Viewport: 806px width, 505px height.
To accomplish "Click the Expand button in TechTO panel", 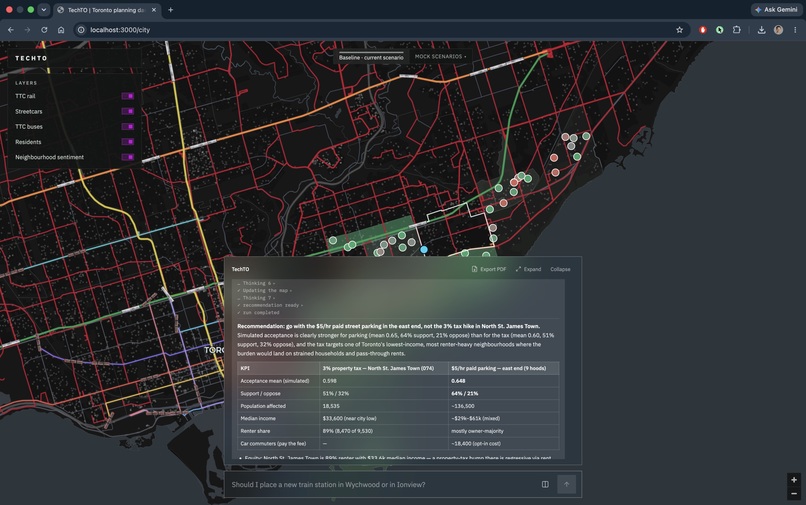I will point(528,269).
